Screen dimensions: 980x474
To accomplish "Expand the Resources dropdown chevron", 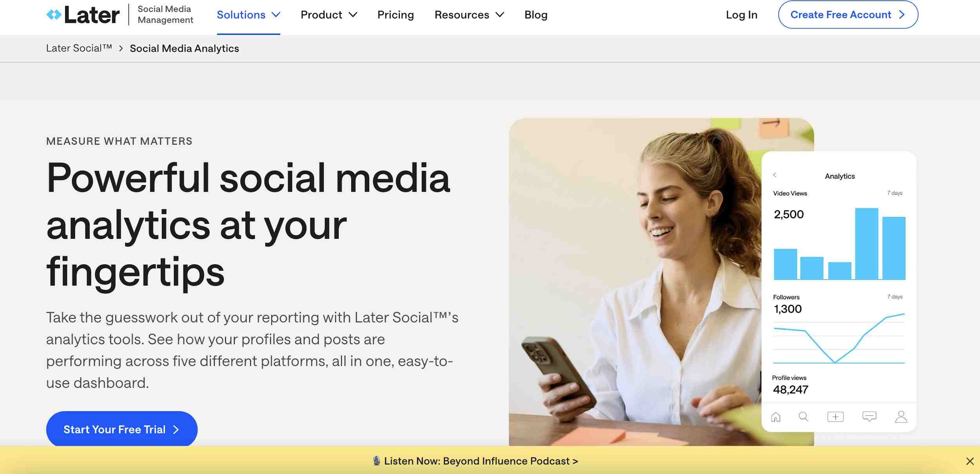I will click(500, 15).
